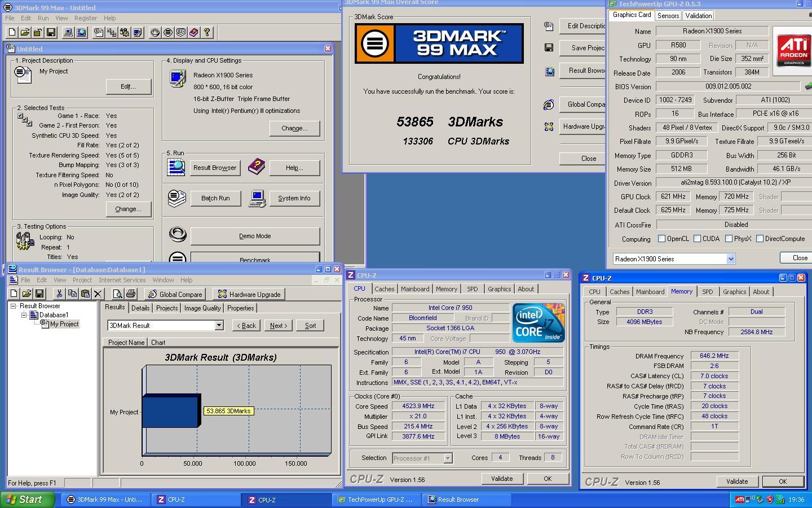Click the System Info button

294,198
